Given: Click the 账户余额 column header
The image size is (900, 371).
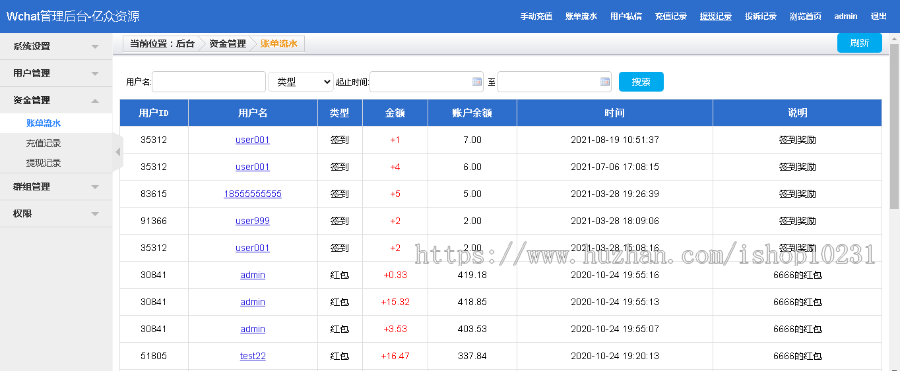Looking at the screenshot, I should point(472,113).
